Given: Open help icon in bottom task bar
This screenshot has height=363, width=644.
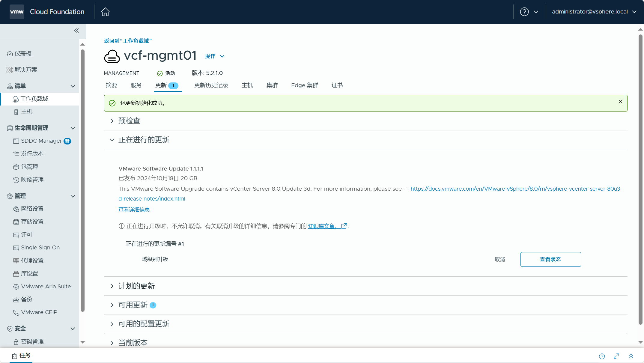Looking at the screenshot, I should [602, 356].
